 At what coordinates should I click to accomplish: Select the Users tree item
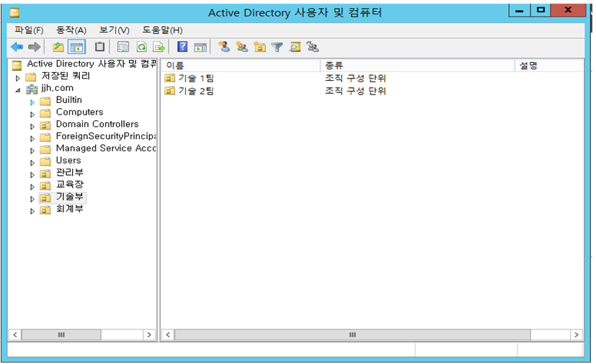(68, 160)
